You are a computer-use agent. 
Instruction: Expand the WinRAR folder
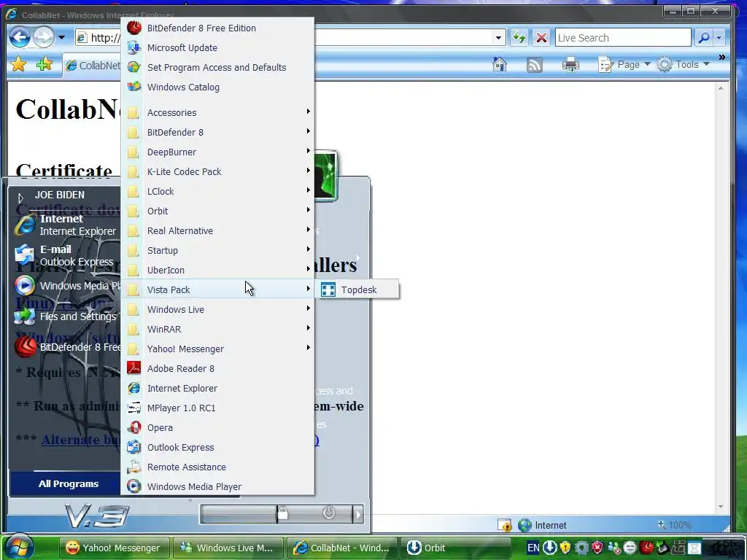(217, 330)
